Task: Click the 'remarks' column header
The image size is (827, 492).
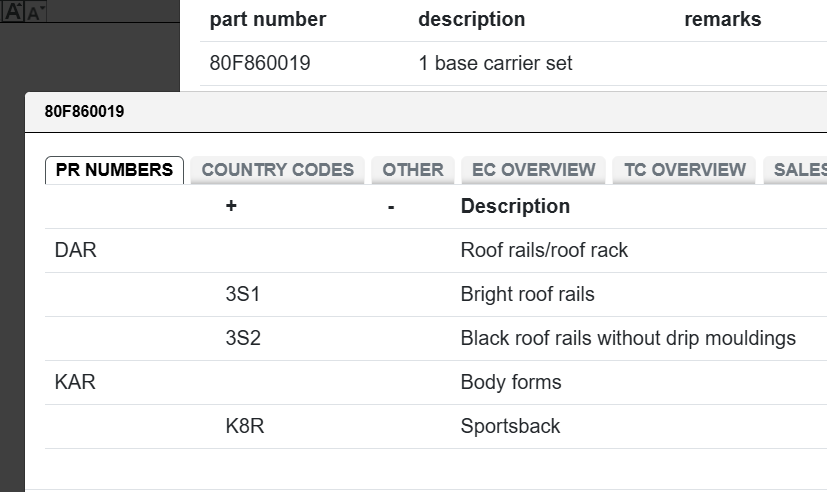Action: [722, 19]
